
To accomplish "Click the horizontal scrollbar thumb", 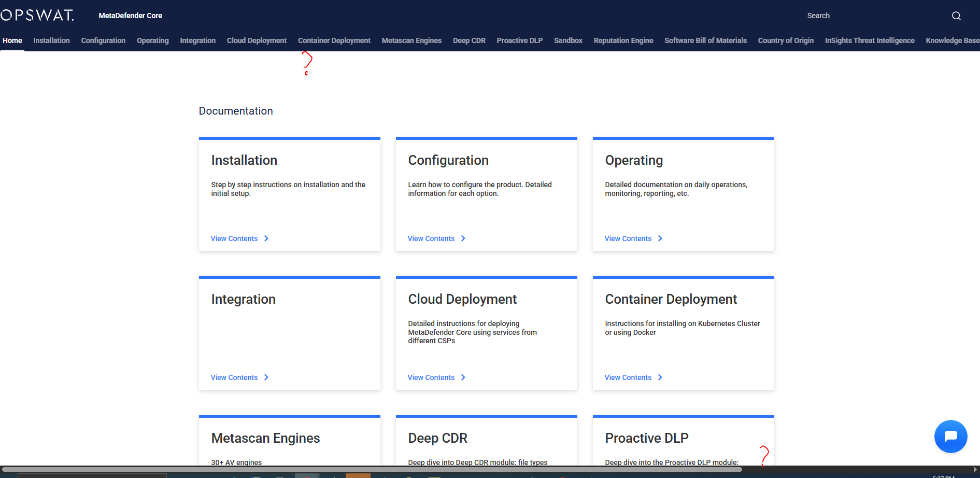I will (372, 470).
